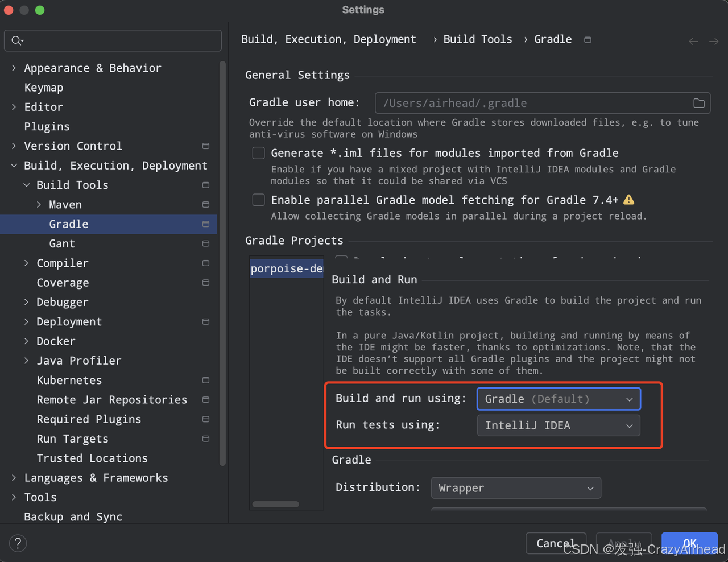Viewport: 728px width, 562px height.
Task: Click project-level icon on Coverage row
Action: 206,283
